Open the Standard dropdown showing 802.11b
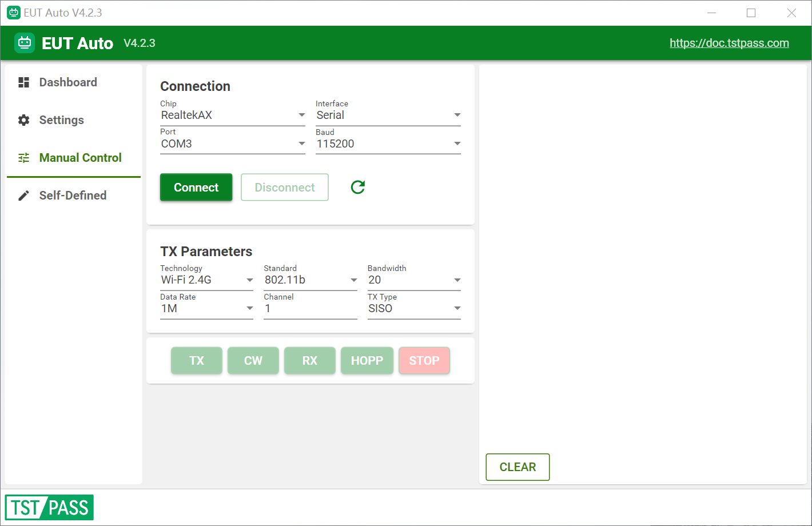 click(x=311, y=280)
